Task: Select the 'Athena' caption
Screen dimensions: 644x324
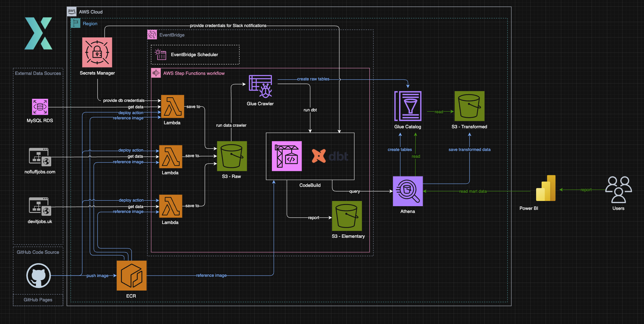Action: coord(408,211)
